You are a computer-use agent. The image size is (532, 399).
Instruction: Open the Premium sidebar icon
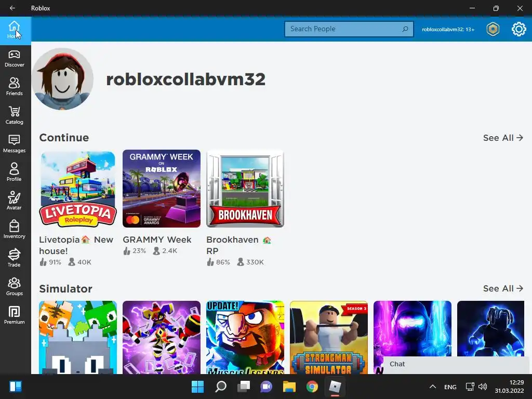(x=14, y=315)
